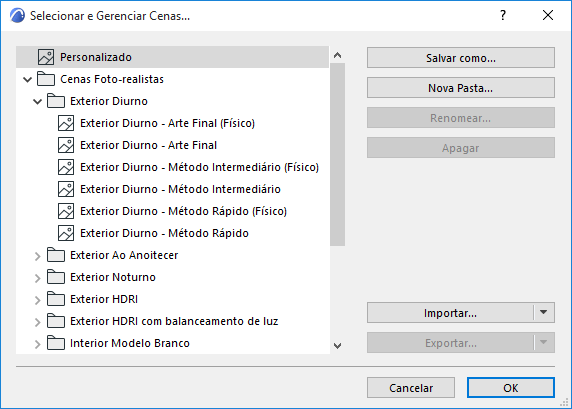Screen dimensions: 572x409
Task: Click the scene list scroll up arrow
Action: [337, 55]
